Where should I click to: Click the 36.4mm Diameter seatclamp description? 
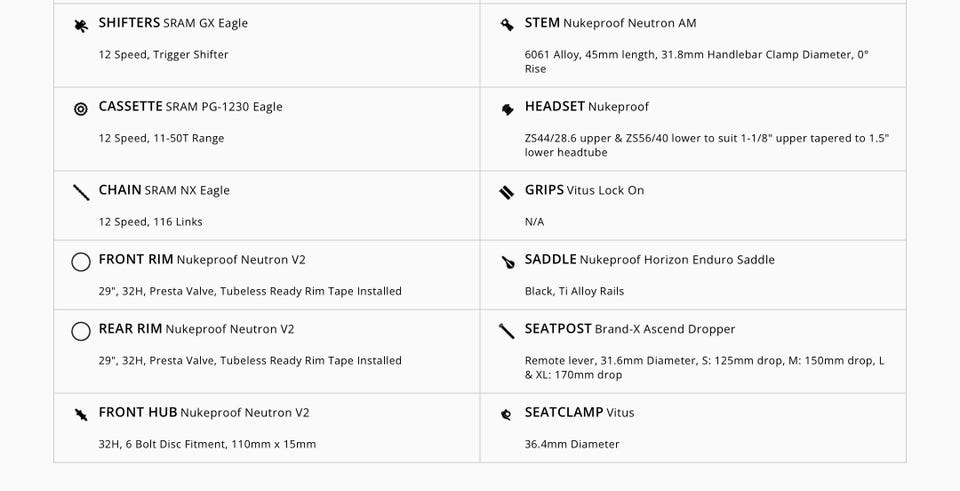(x=572, y=444)
